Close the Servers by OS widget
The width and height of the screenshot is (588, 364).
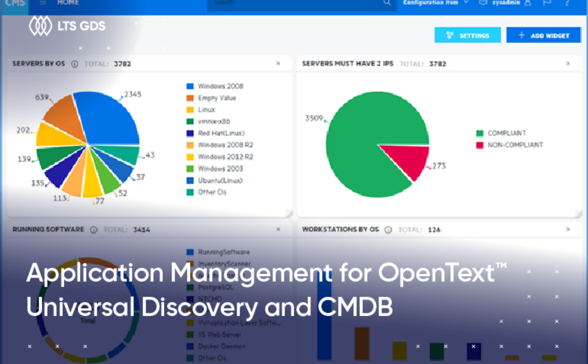(x=278, y=64)
